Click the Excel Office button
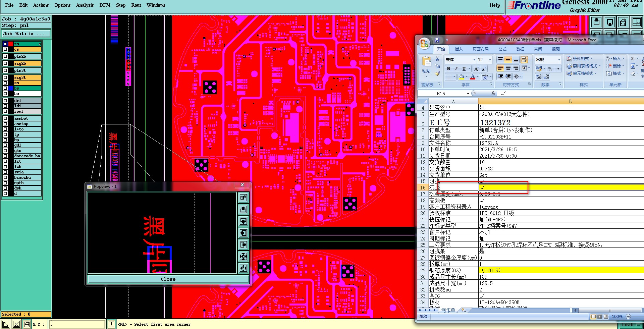This screenshot has height=329, width=644. pos(424,43)
